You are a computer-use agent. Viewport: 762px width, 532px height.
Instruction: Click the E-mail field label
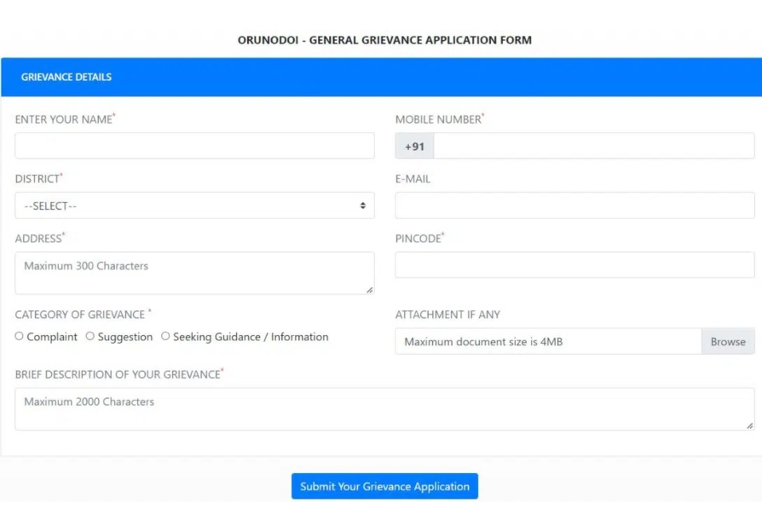[x=413, y=179]
